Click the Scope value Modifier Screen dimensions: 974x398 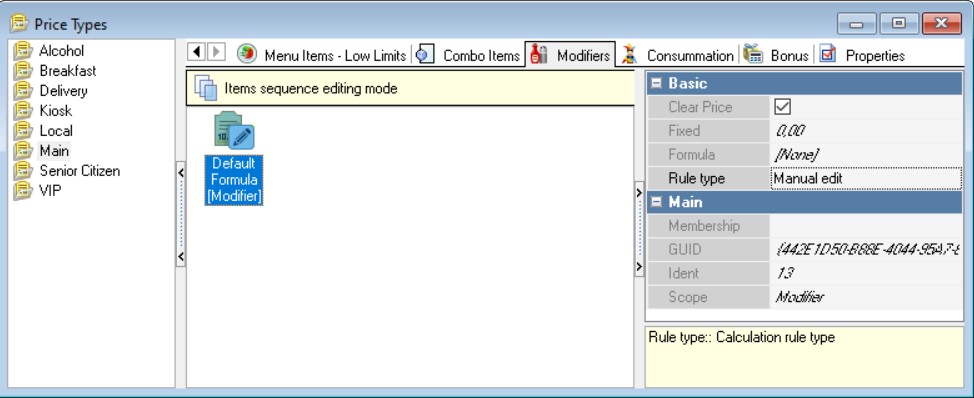[866, 297]
